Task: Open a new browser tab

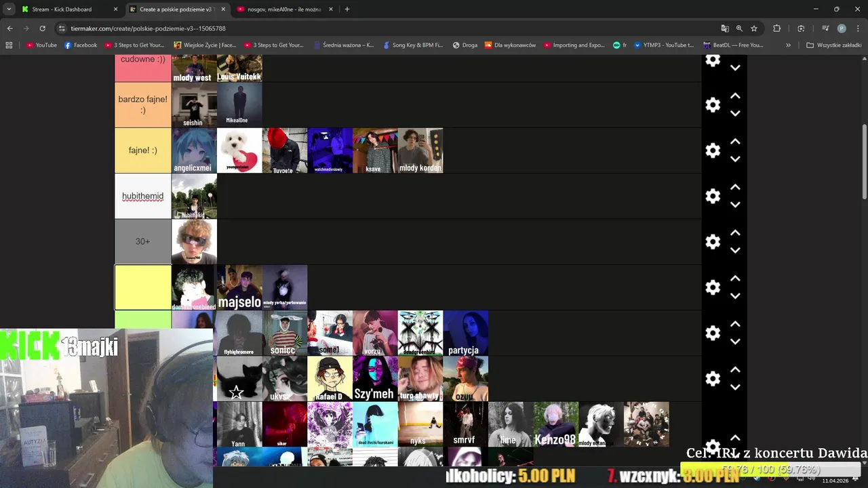Action: [x=347, y=9]
